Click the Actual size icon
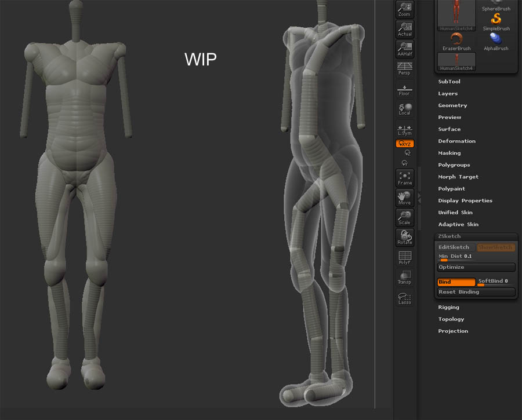522x420 pixels. coord(404,29)
